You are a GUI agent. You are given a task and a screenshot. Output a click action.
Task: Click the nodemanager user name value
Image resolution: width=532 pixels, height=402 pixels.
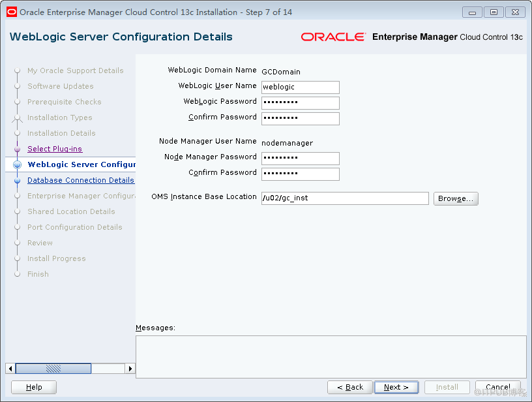[x=287, y=143]
